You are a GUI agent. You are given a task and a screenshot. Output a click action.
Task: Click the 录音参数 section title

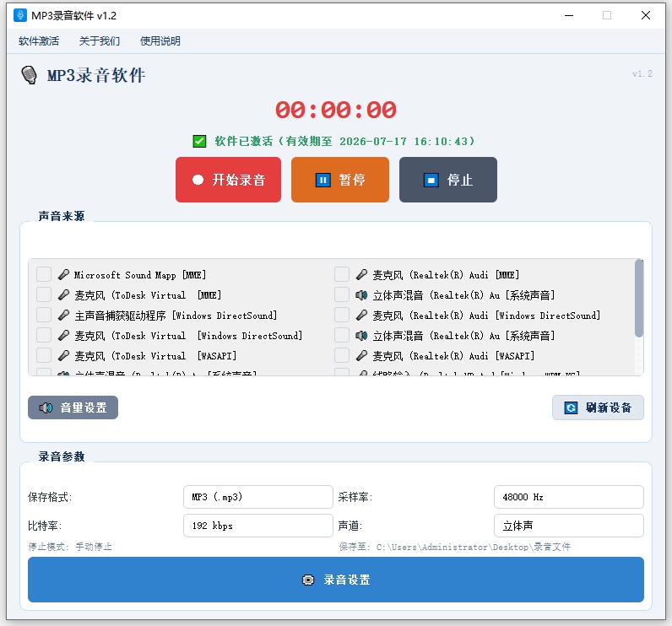click(62, 456)
